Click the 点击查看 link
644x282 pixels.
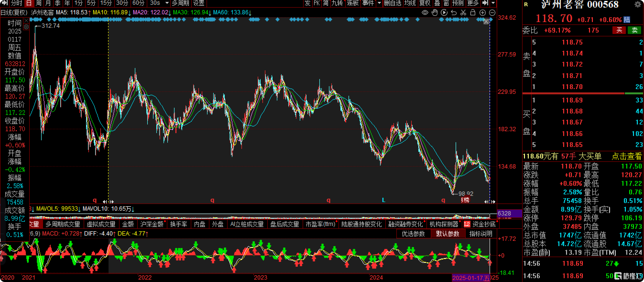click(x=627, y=156)
